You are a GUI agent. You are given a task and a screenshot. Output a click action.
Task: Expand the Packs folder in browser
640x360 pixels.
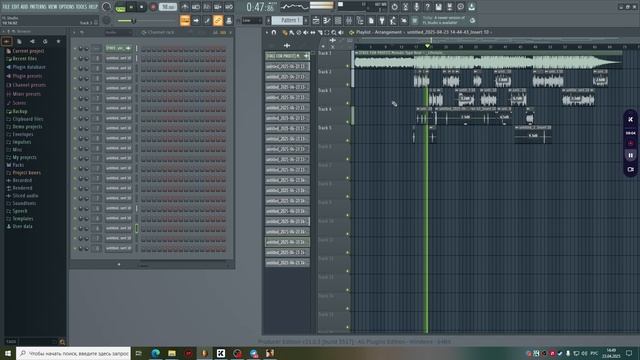[18, 165]
